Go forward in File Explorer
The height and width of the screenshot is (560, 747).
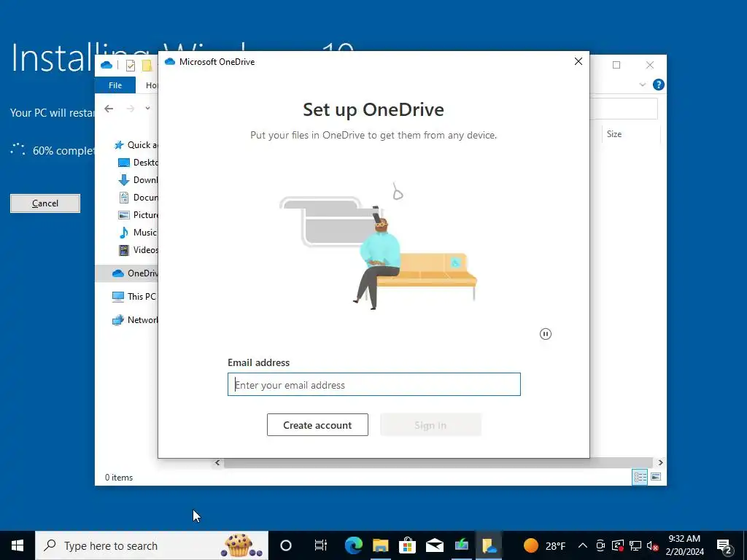point(131,109)
